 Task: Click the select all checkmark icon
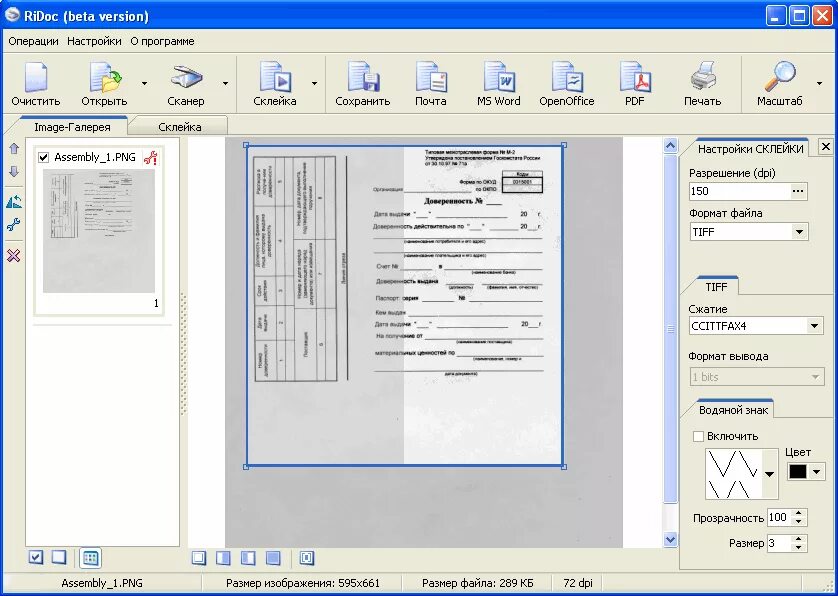point(36,558)
